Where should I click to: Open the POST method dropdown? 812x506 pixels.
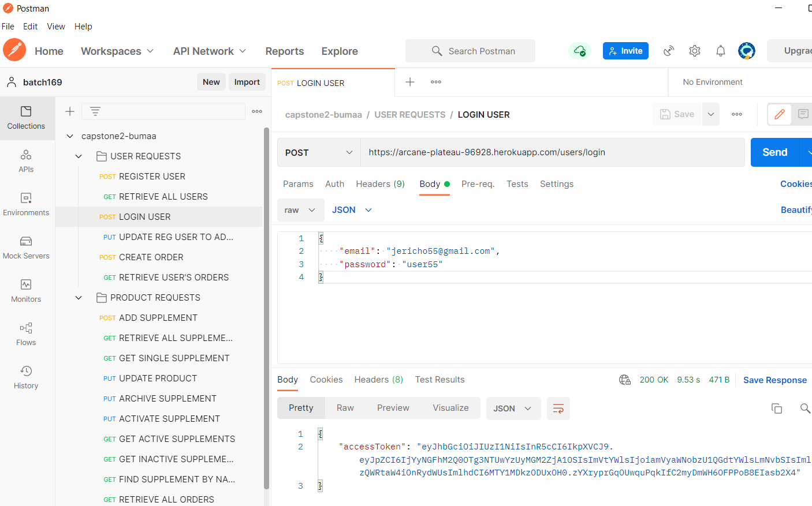(319, 152)
